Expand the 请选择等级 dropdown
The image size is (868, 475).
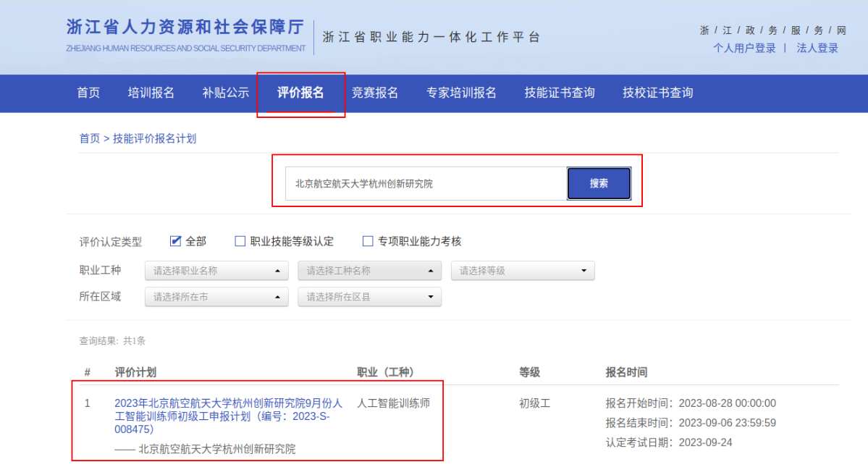[523, 270]
